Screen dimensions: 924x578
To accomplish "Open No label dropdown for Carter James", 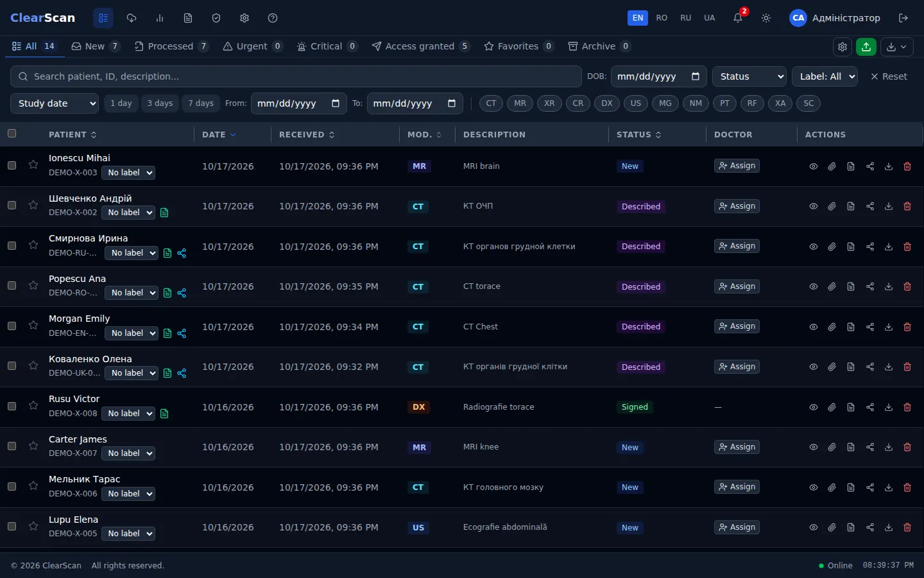I will tap(128, 453).
